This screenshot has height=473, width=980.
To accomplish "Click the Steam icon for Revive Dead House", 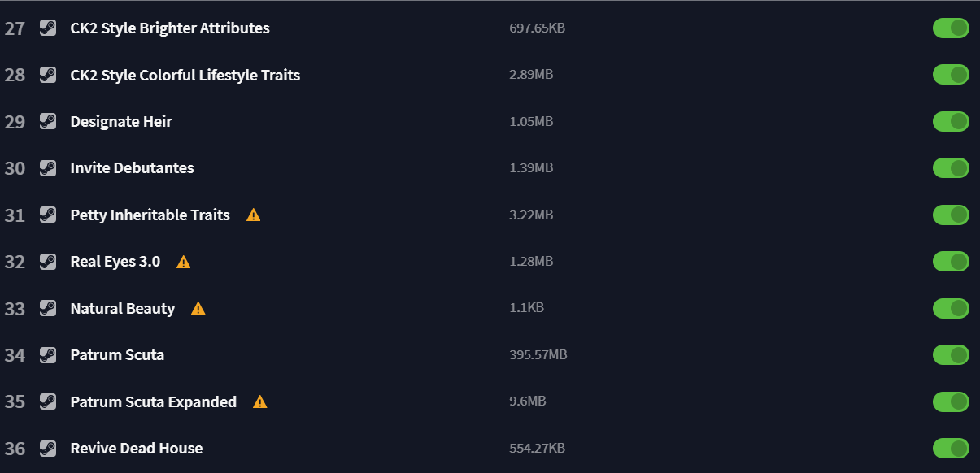I will 48,448.
